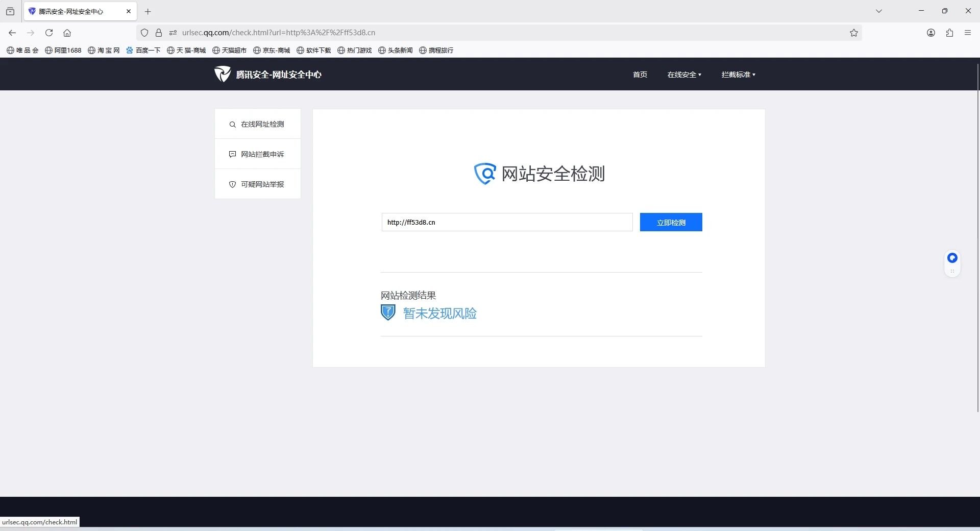The image size is (980, 531).
Task: Click the 网站安全检测 shield search logo
Action: coord(485,174)
